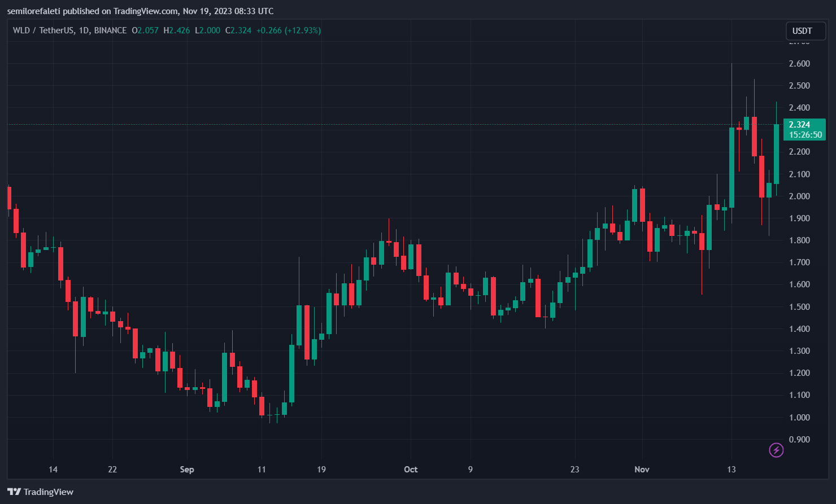Click the low value L2.000 in legend
836x504 pixels.
[207, 30]
